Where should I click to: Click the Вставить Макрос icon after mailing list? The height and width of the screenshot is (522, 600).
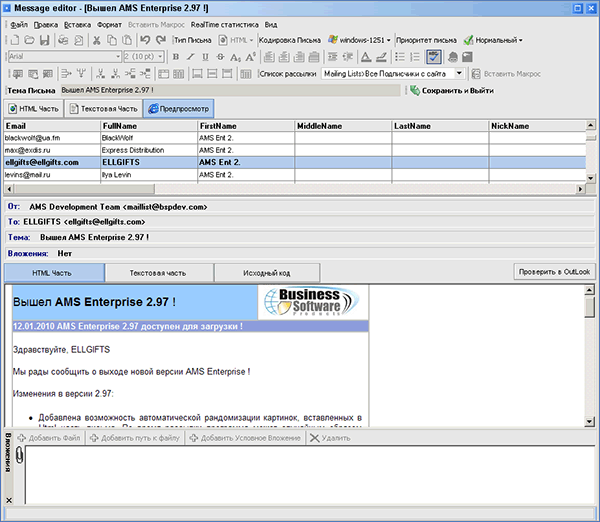point(476,74)
